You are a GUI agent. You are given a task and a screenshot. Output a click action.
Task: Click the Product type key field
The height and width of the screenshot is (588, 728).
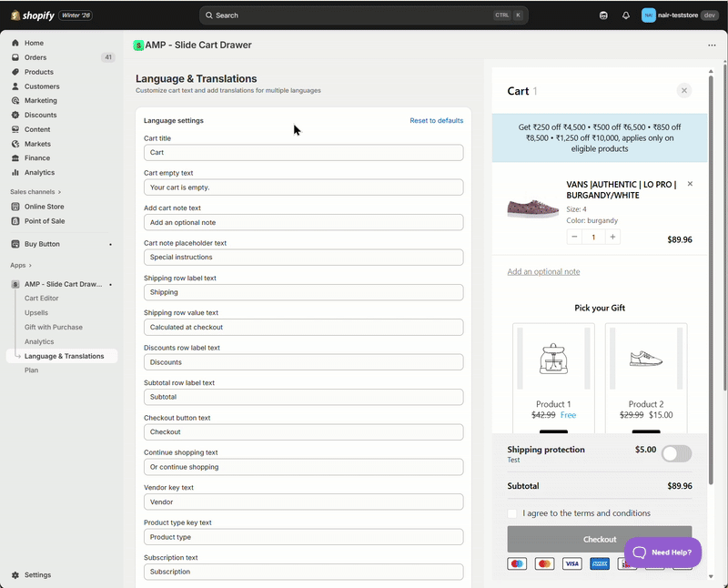point(303,537)
